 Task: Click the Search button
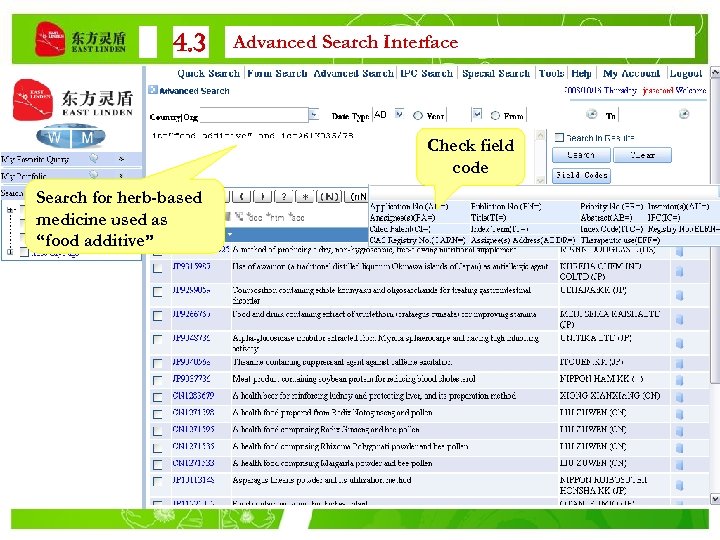point(581,155)
